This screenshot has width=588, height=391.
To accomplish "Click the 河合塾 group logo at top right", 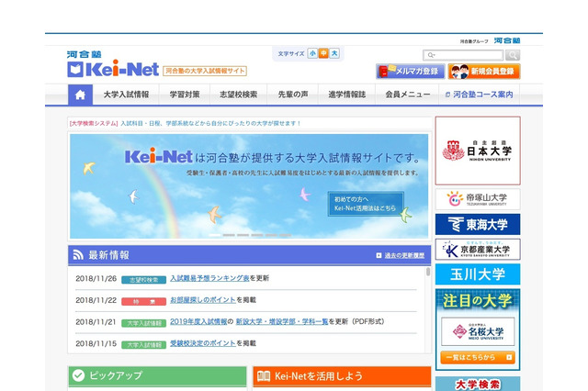I will coord(506,40).
